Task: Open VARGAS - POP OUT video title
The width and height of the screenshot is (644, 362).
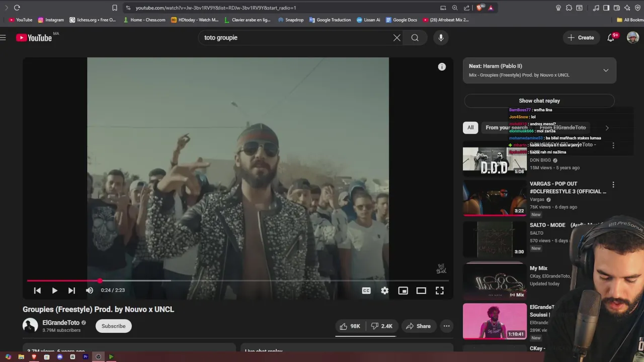Action: point(568,188)
